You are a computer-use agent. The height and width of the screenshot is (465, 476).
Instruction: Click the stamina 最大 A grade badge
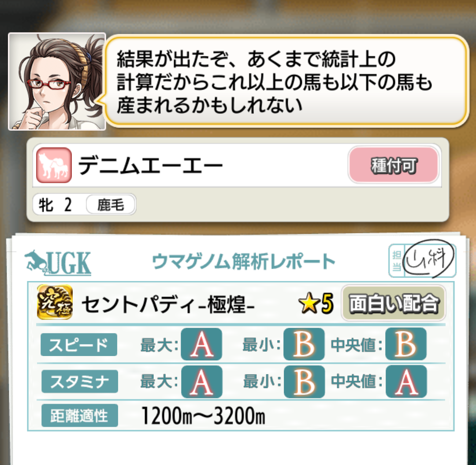point(202,382)
